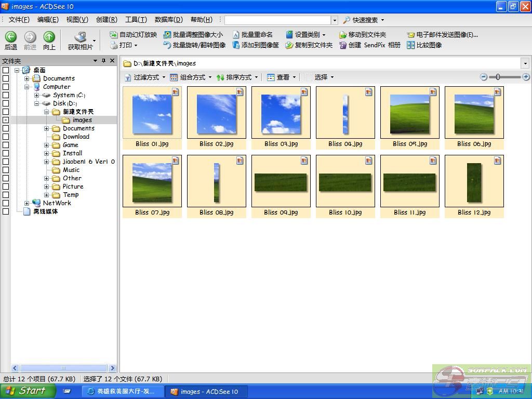Image resolution: width=532 pixels, height=399 pixels.
Task: Tick the checkbox beside Documents under 桌面
Action: pyautogui.click(x=6, y=78)
